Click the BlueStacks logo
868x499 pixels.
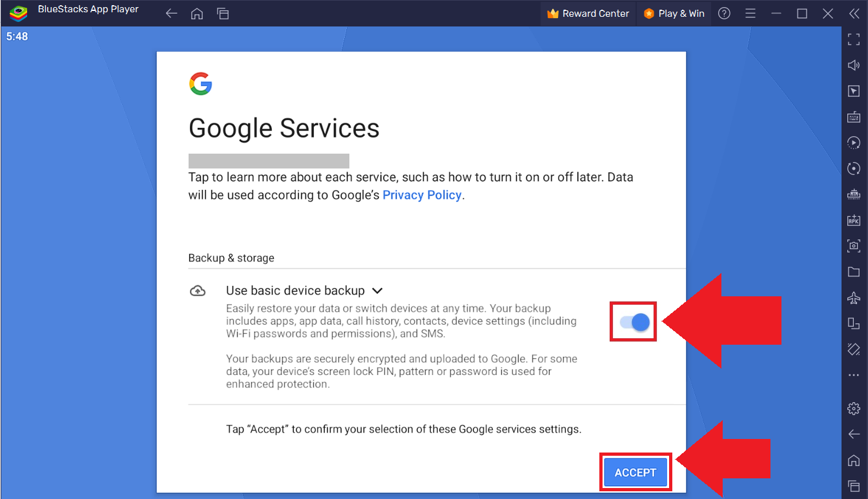(x=18, y=14)
